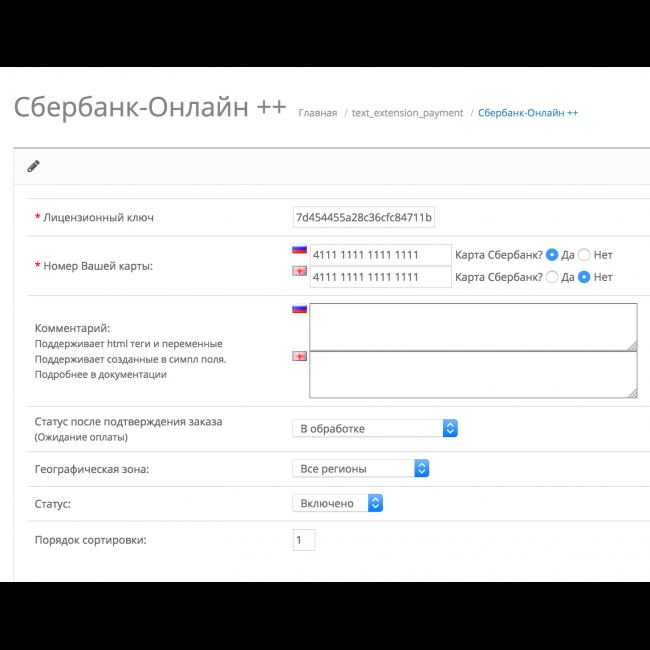The height and width of the screenshot is (650, 650).
Task: Open the 'Включено' status dropdown
Action: (x=337, y=503)
